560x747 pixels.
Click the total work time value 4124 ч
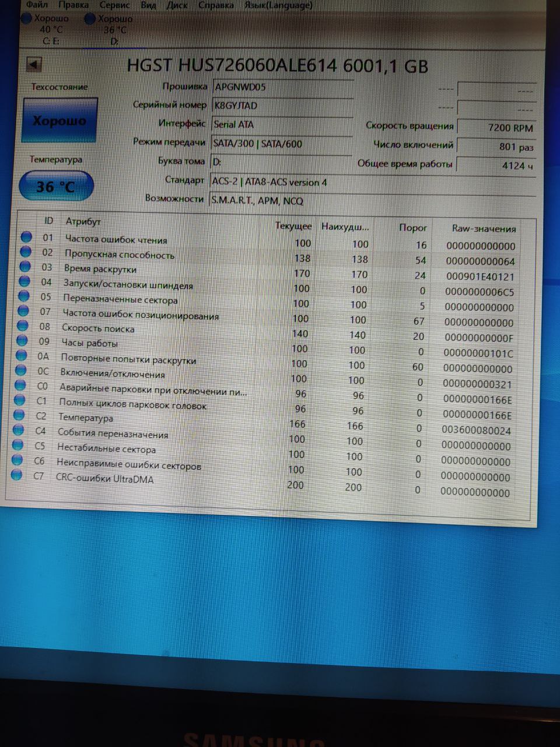[x=495, y=165]
